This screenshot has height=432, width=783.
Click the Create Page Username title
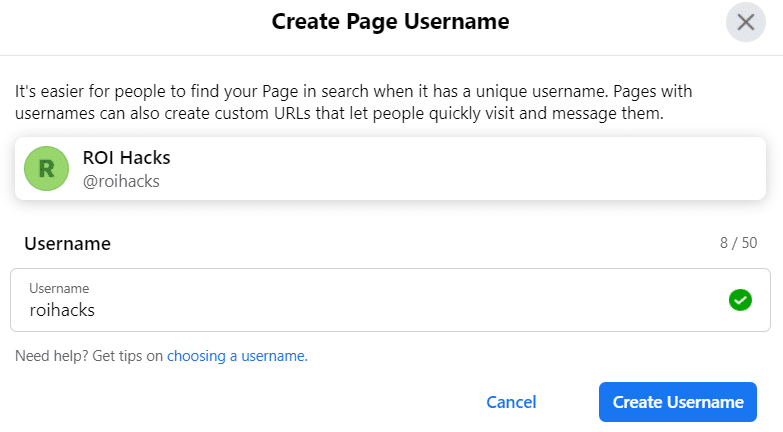391,22
